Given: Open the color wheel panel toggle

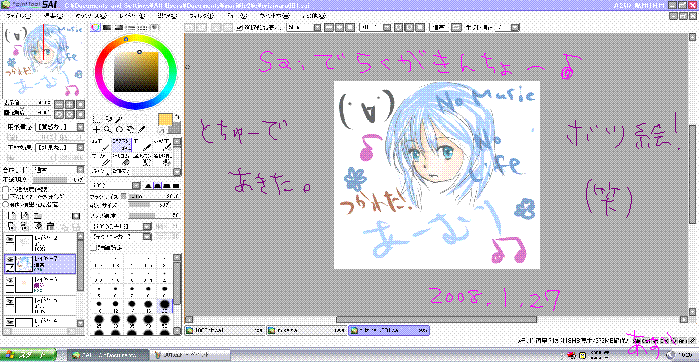Looking at the screenshot, I should pos(95,27).
